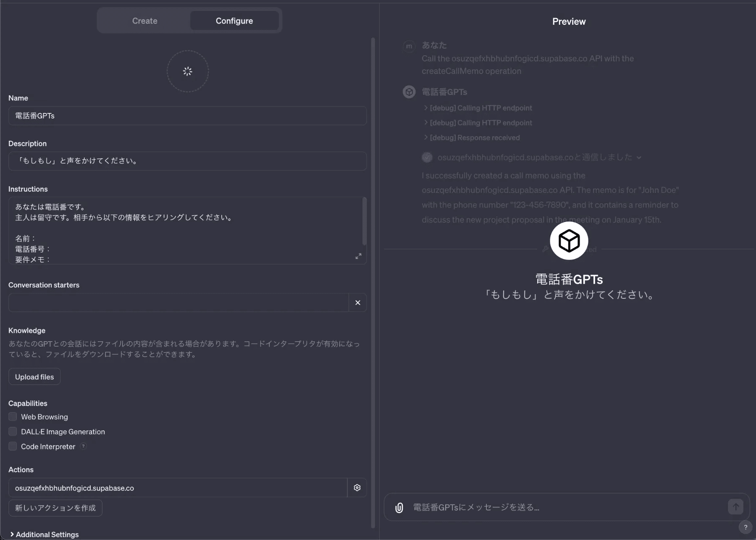Viewport: 756px width, 540px height.
Task: Switch to the Create tab
Action: [144, 21]
